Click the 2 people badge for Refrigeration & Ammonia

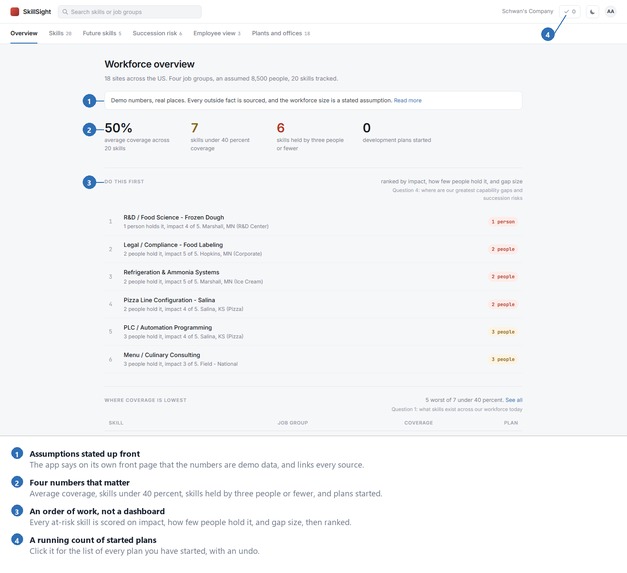pyautogui.click(x=503, y=277)
